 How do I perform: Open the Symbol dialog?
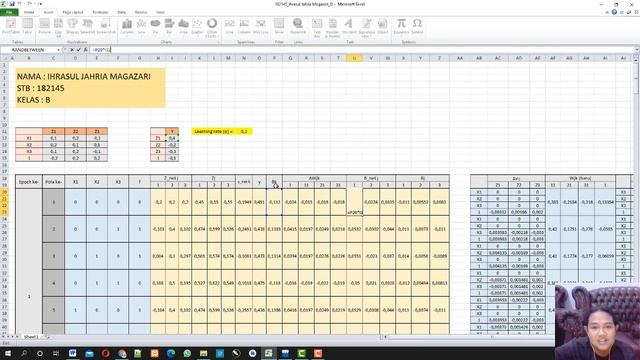(417, 26)
